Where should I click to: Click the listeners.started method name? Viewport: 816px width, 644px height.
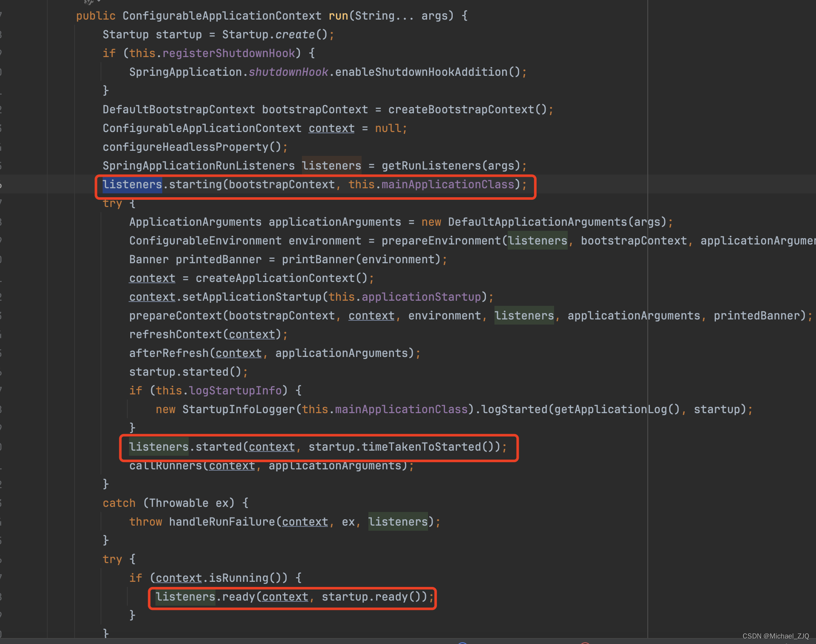(x=218, y=447)
